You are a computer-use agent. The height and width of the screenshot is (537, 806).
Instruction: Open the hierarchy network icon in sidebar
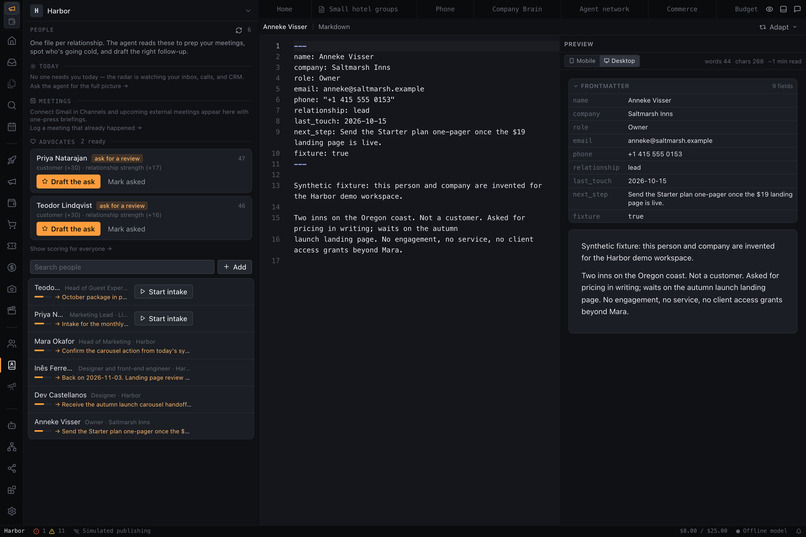tap(12, 447)
